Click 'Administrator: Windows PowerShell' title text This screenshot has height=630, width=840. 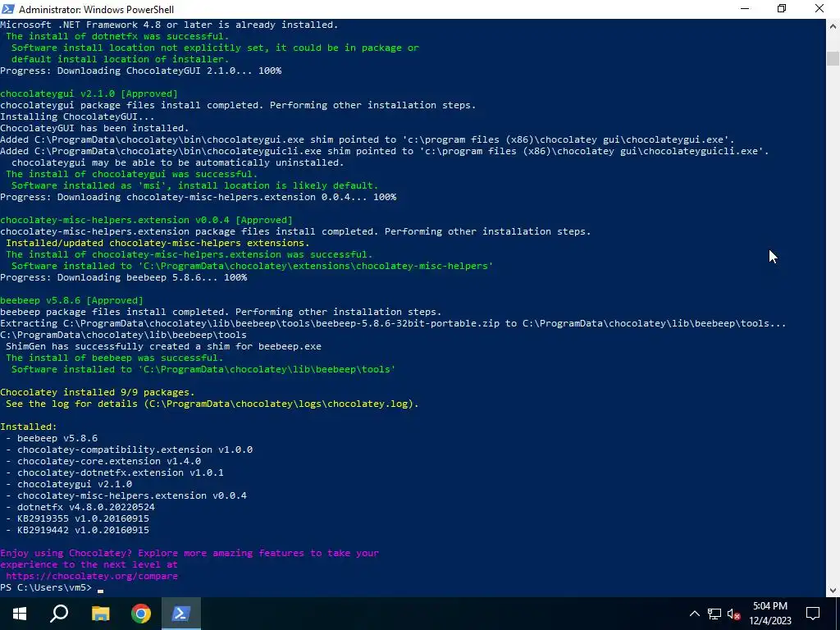pyautogui.click(x=97, y=9)
